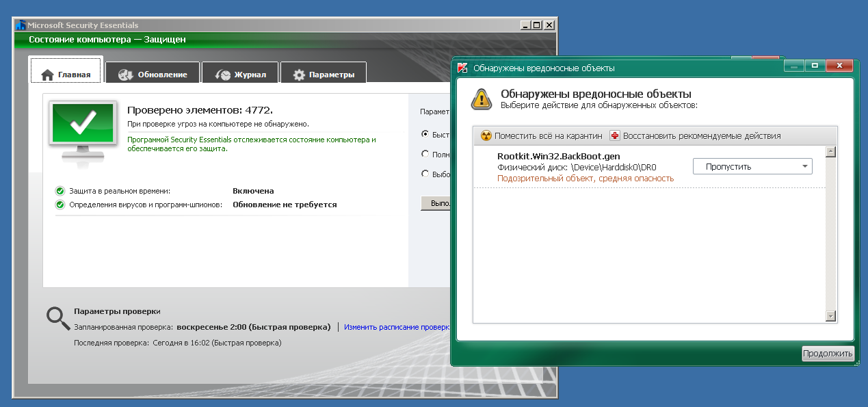Viewport: 868px width, 407px height.
Task: Click the magnifier icon near Параметры проверки
Action: pyautogui.click(x=57, y=318)
